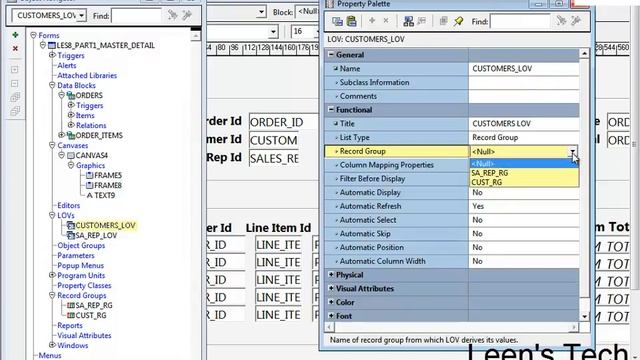
Task: Click the Find field in Object Navigator
Action: [137, 16]
